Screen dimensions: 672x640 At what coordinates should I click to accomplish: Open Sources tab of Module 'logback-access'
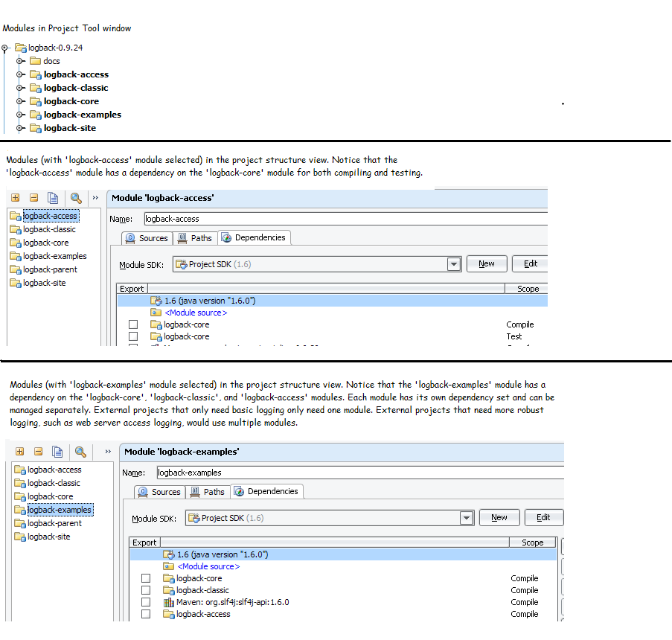point(147,238)
